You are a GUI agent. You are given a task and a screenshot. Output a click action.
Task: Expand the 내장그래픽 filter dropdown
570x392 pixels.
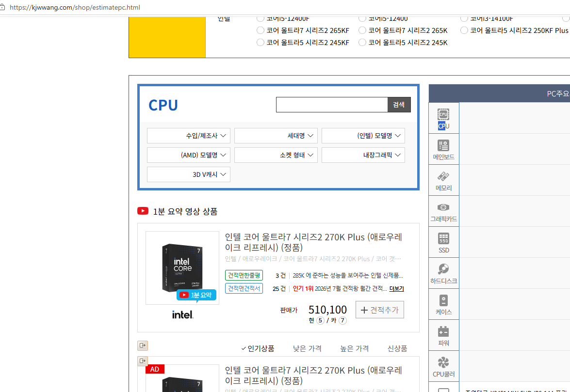coord(363,155)
